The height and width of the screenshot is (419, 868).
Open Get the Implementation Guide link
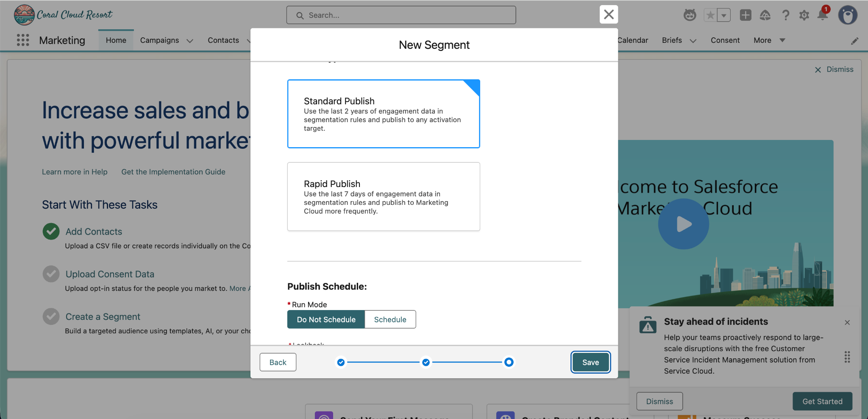tap(173, 172)
